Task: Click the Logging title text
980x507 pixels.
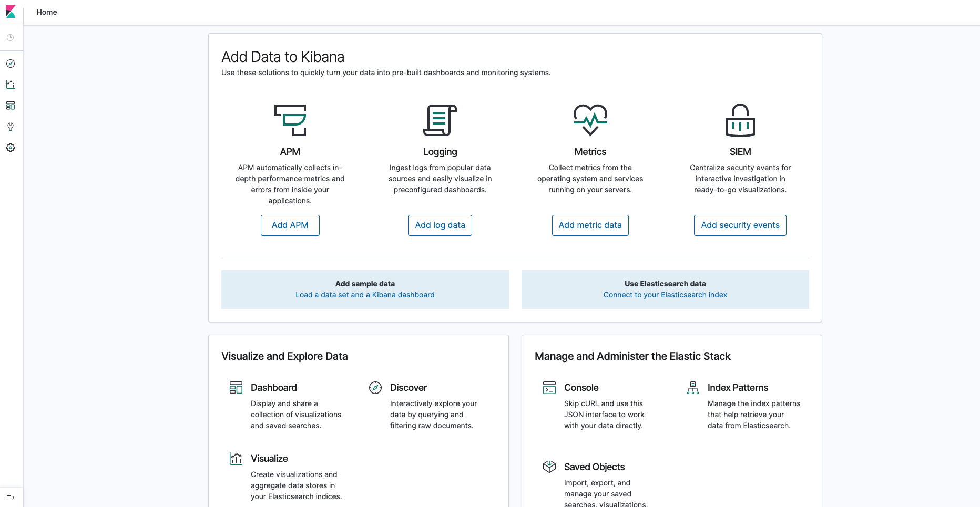Action: click(x=440, y=152)
